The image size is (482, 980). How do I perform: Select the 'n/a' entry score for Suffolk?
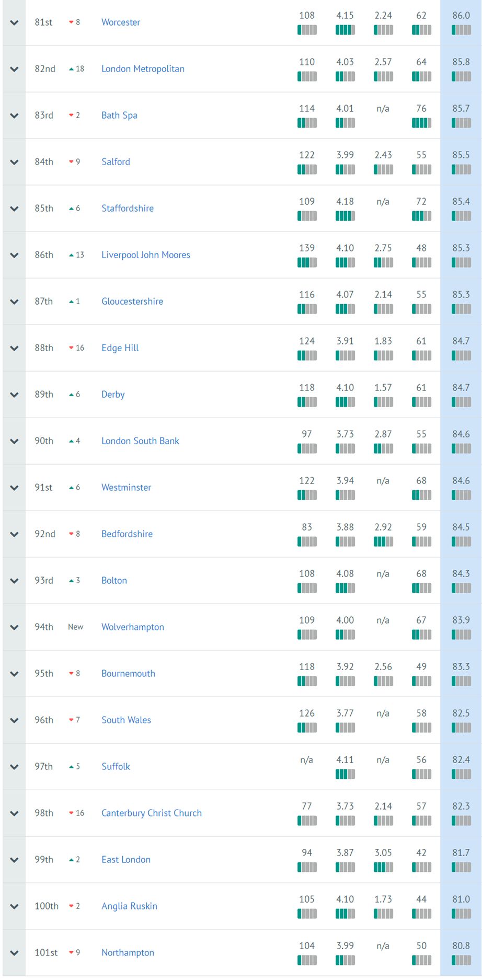click(307, 760)
